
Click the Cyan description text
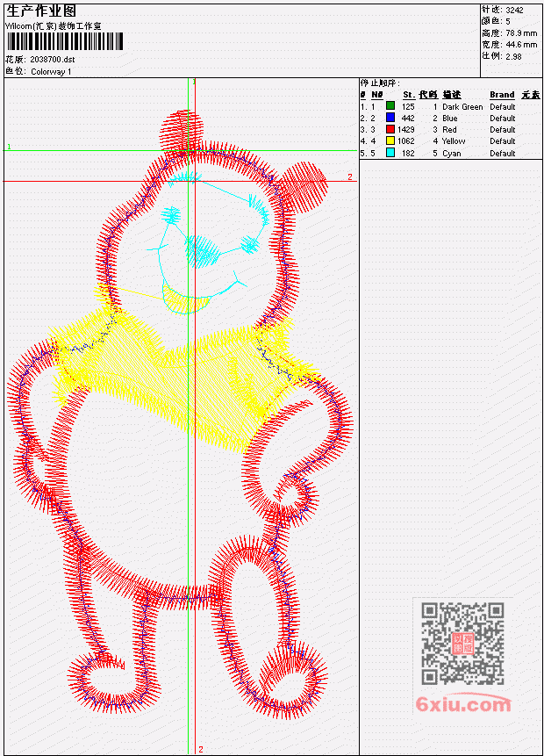(x=452, y=154)
